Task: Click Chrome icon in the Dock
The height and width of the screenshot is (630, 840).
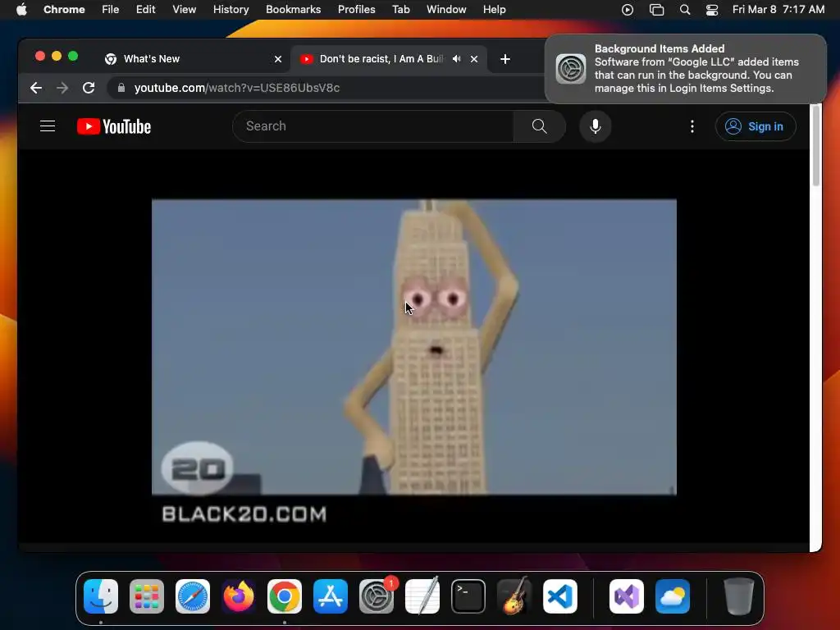Action: pos(285,596)
